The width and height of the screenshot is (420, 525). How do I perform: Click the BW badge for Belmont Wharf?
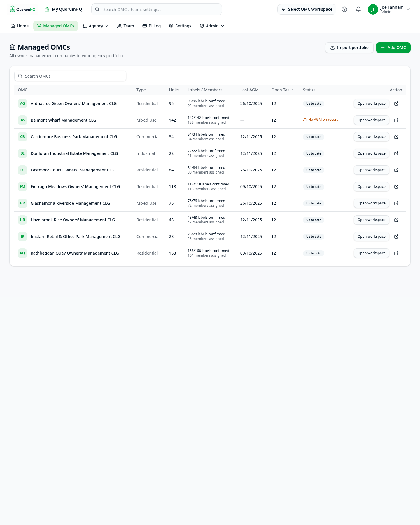coord(22,120)
